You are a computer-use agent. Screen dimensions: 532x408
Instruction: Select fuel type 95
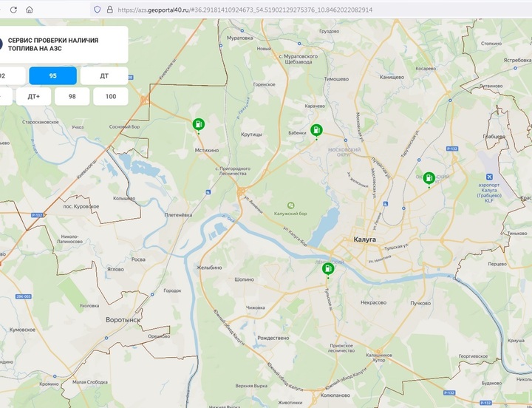coord(53,75)
